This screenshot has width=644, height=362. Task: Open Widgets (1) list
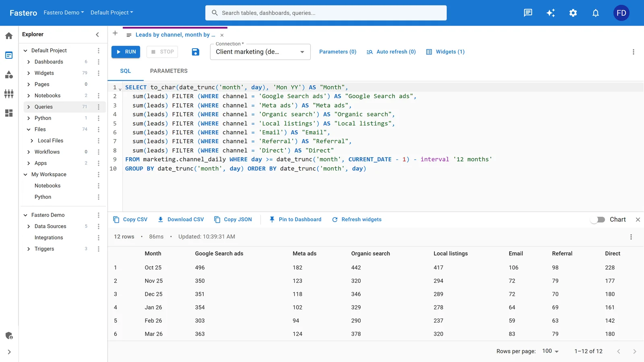pos(446,52)
